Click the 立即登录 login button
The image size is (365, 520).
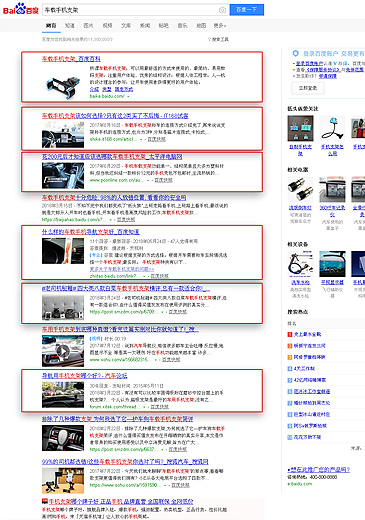(x=308, y=88)
